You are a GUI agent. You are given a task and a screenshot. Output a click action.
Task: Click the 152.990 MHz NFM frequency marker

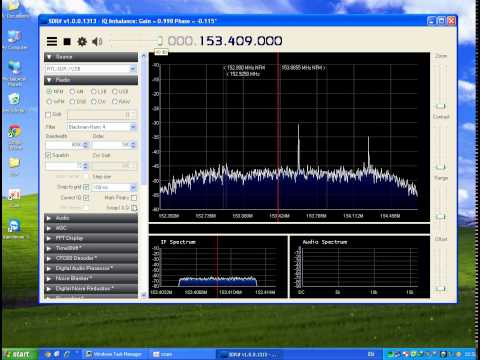point(245,68)
